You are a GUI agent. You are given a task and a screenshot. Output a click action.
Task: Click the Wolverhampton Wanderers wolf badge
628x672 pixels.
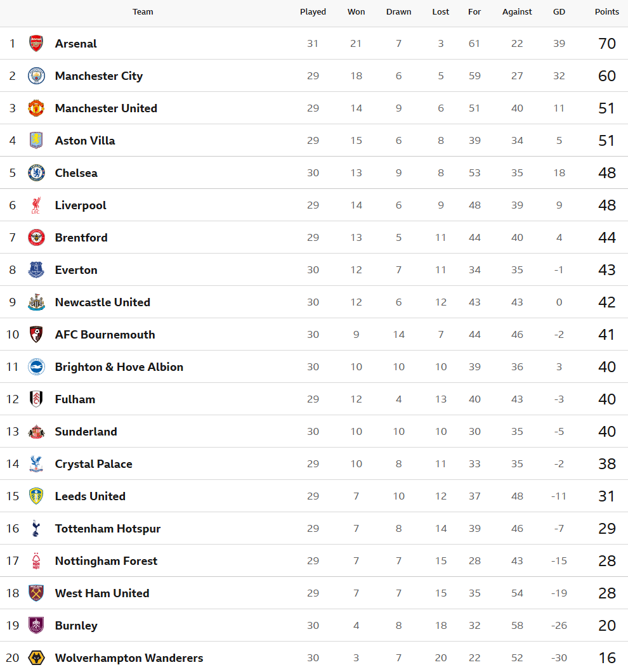[x=36, y=658]
